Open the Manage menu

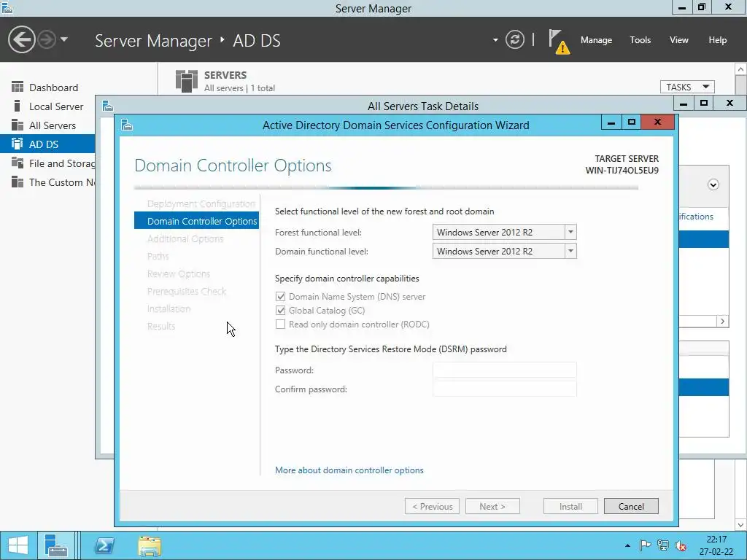[596, 40]
